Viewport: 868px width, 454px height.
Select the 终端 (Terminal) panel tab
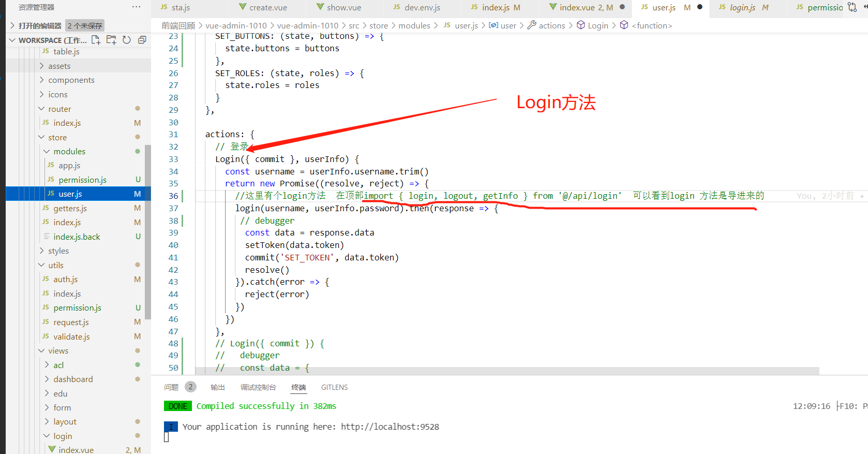coord(298,387)
